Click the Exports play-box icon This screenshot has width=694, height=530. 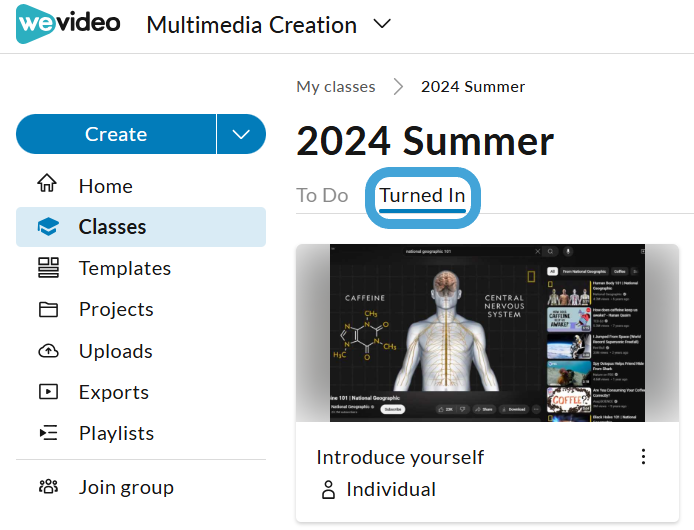tap(48, 392)
